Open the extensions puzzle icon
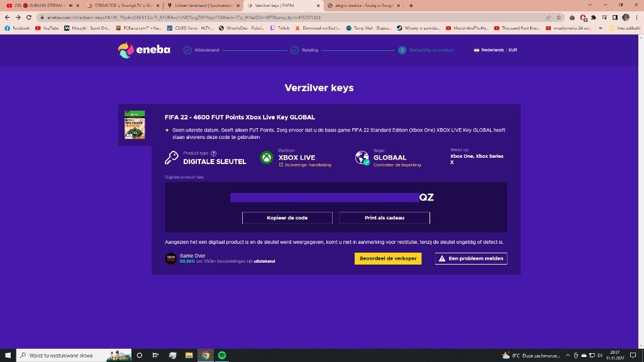The height and width of the screenshot is (362, 644). (x=594, y=18)
